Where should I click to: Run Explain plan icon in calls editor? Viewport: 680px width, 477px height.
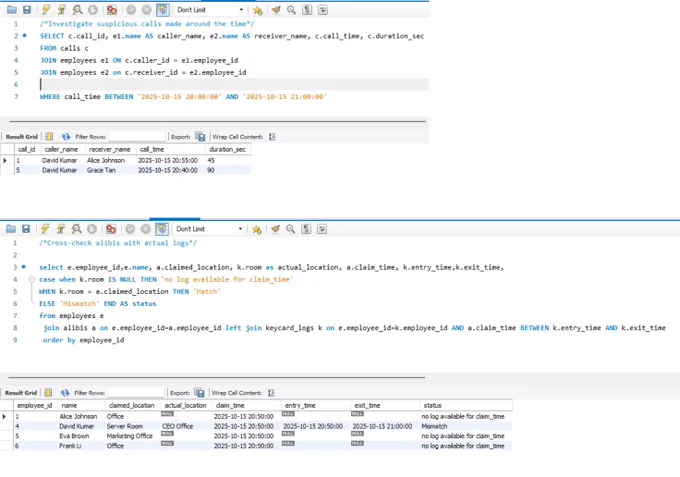tap(77, 10)
